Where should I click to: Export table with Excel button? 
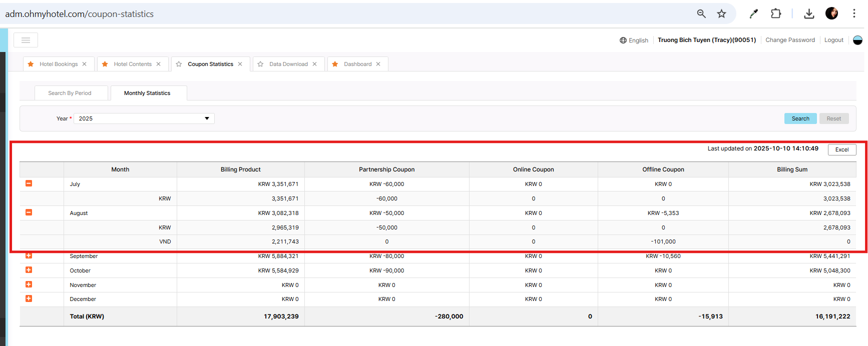pyautogui.click(x=842, y=149)
